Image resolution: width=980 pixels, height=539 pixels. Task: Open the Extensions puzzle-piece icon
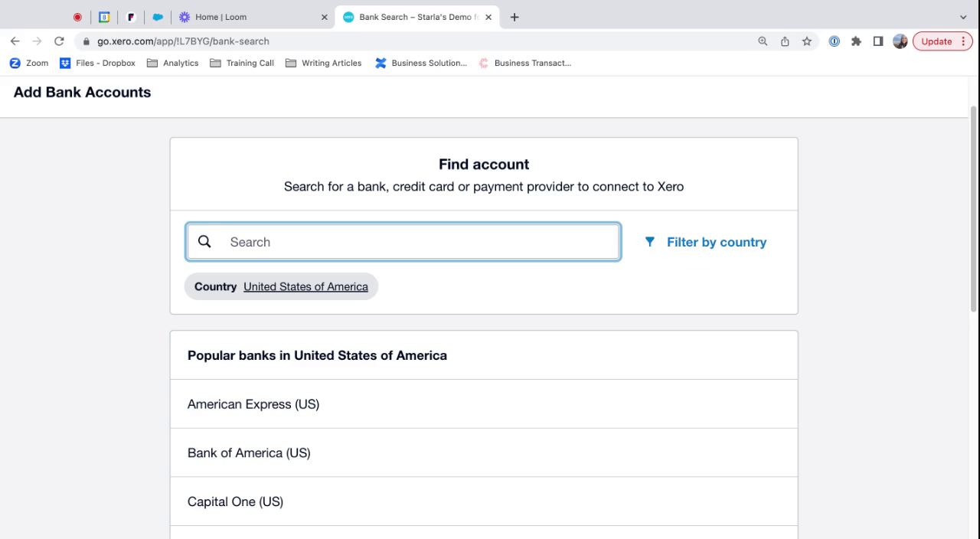pyautogui.click(x=856, y=41)
